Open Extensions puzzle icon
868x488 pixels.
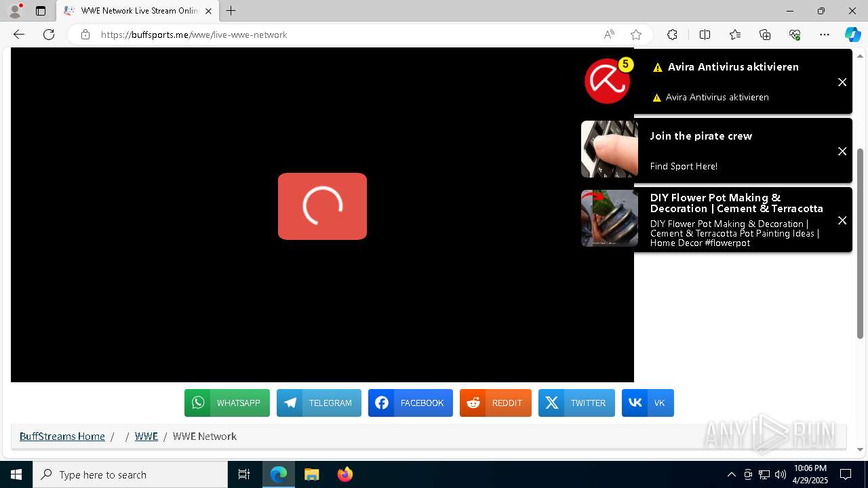(672, 35)
